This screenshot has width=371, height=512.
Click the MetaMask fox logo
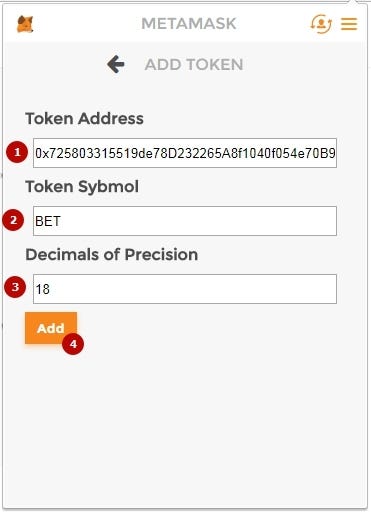25,24
